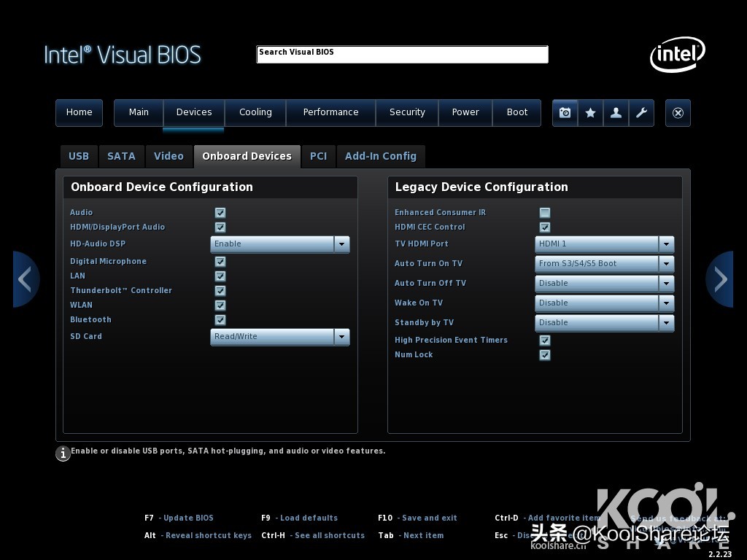Screen dimensions: 747x560
Task: Toggle HDMI CEC Control checkbox
Action: point(545,227)
